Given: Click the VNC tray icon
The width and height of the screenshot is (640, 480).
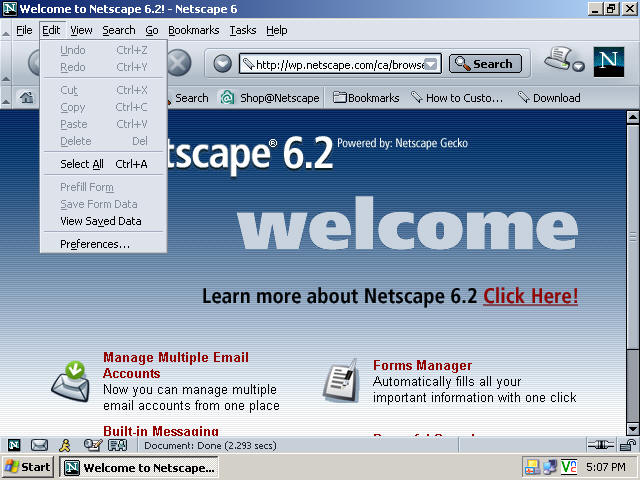Looking at the screenshot, I should [x=569, y=467].
